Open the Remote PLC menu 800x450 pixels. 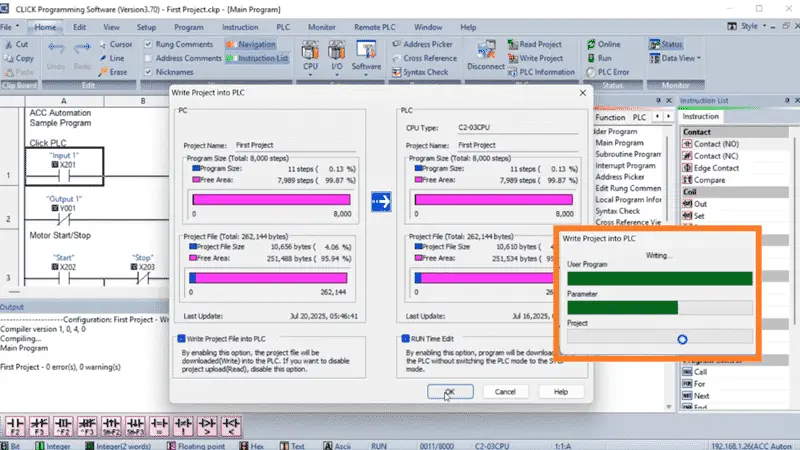[x=374, y=27]
